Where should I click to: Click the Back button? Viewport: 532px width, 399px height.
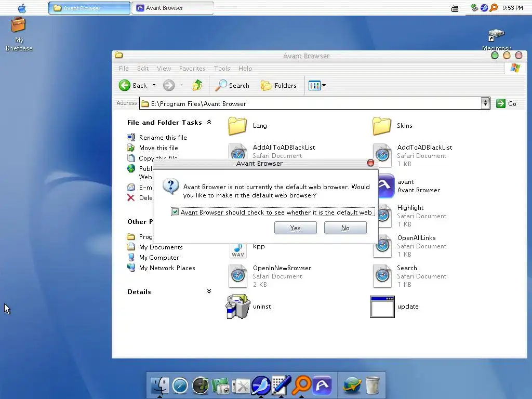[x=133, y=85]
